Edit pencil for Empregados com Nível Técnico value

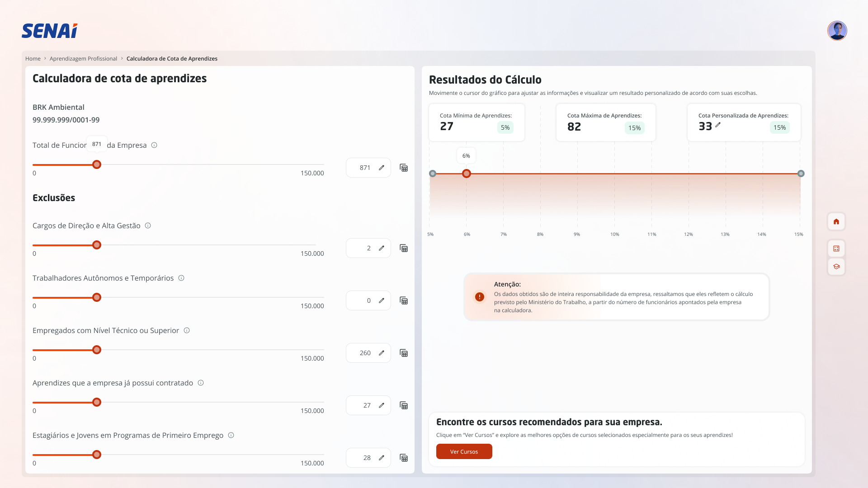[382, 353]
